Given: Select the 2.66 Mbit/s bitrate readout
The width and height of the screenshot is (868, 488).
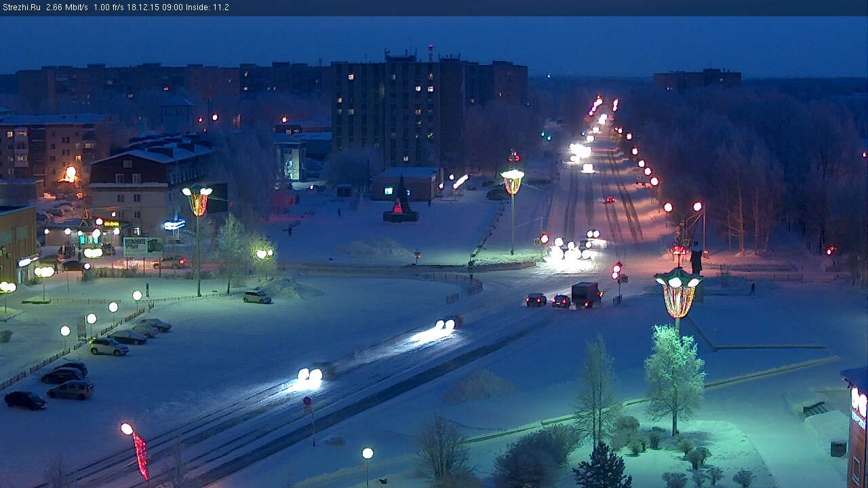Looking at the screenshot, I should click(66, 7).
